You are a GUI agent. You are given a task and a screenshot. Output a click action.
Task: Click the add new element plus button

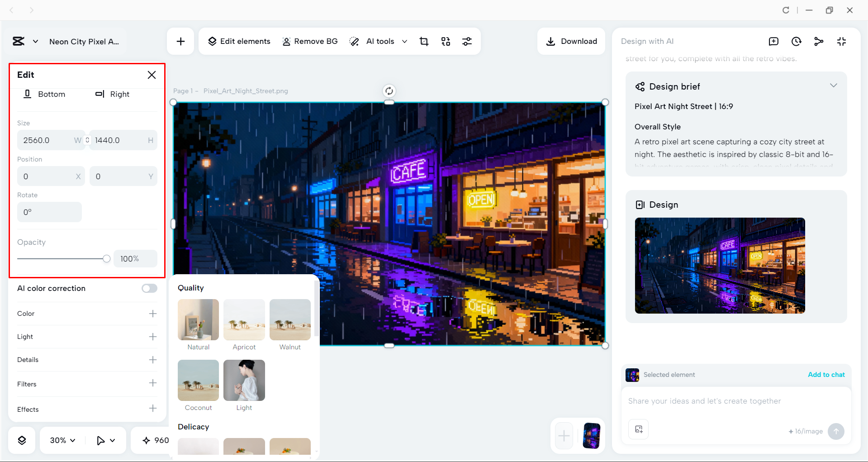click(180, 41)
